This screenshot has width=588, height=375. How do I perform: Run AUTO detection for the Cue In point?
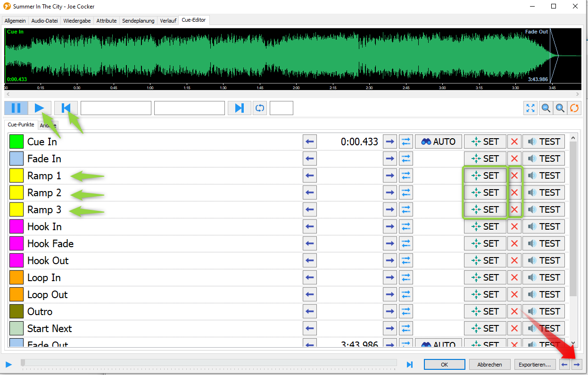[438, 141]
